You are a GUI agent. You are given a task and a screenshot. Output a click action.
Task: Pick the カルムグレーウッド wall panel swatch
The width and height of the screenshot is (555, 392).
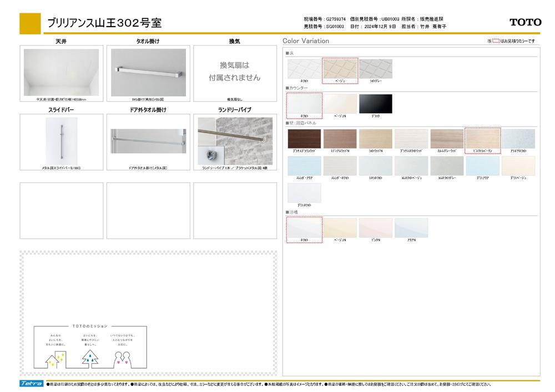(x=447, y=139)
